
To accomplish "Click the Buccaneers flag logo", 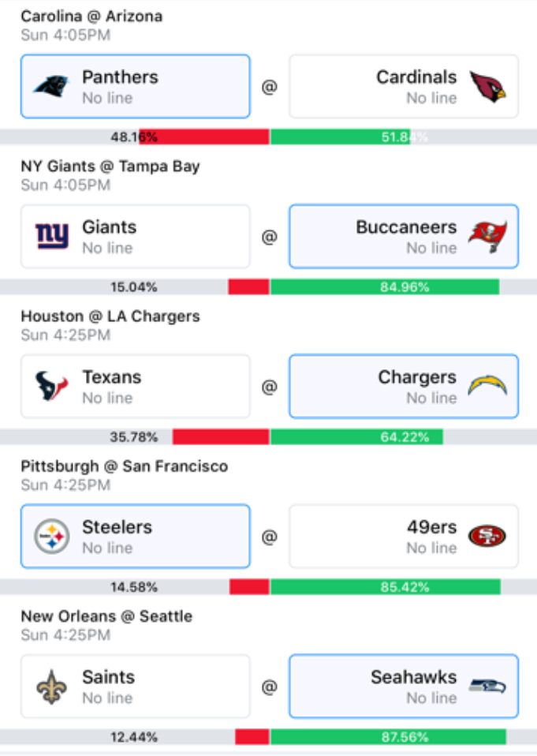I will point(487,236).
